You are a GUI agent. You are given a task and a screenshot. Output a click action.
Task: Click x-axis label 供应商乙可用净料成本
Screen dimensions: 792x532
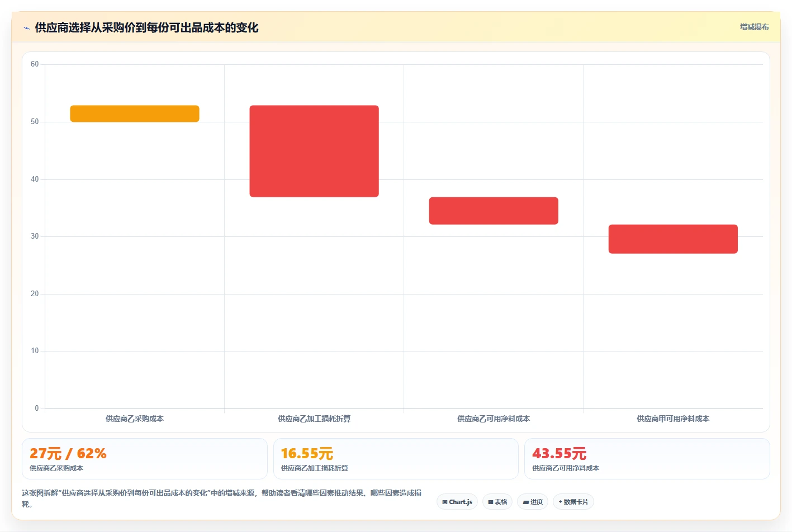coord(494,419)
